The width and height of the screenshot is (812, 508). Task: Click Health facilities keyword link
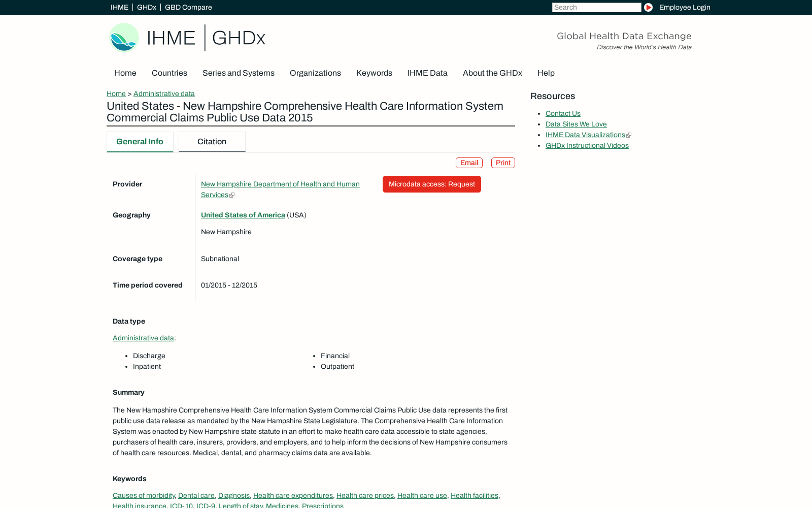475,495
